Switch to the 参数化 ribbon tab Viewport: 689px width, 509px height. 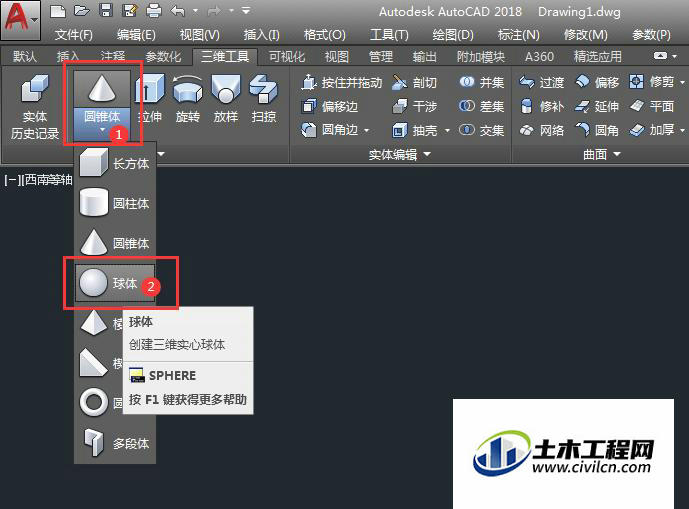[x=163, y=56]
